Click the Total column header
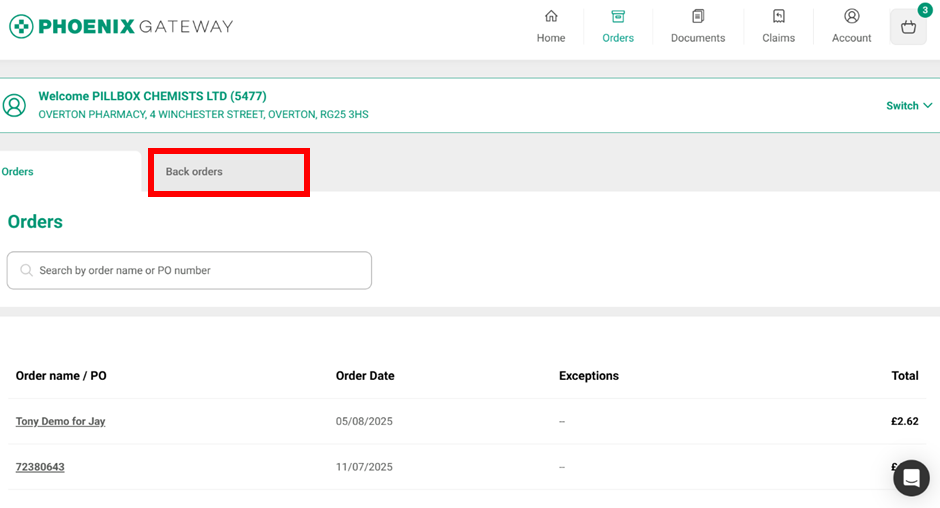This screenshot has height=508, width=940. tap(905, 376)
